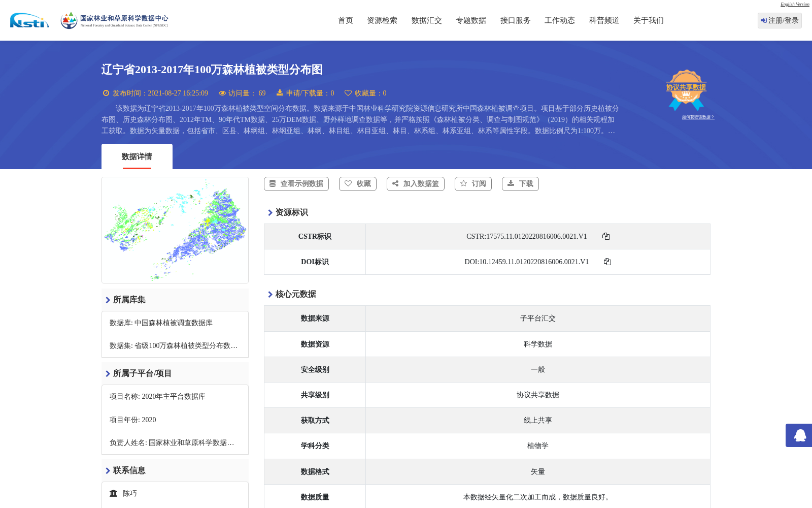Image resolution: width=812 pixels, height=508 pixels.
Task: Open 资源检索 menu item
Action: click(382, 20)
